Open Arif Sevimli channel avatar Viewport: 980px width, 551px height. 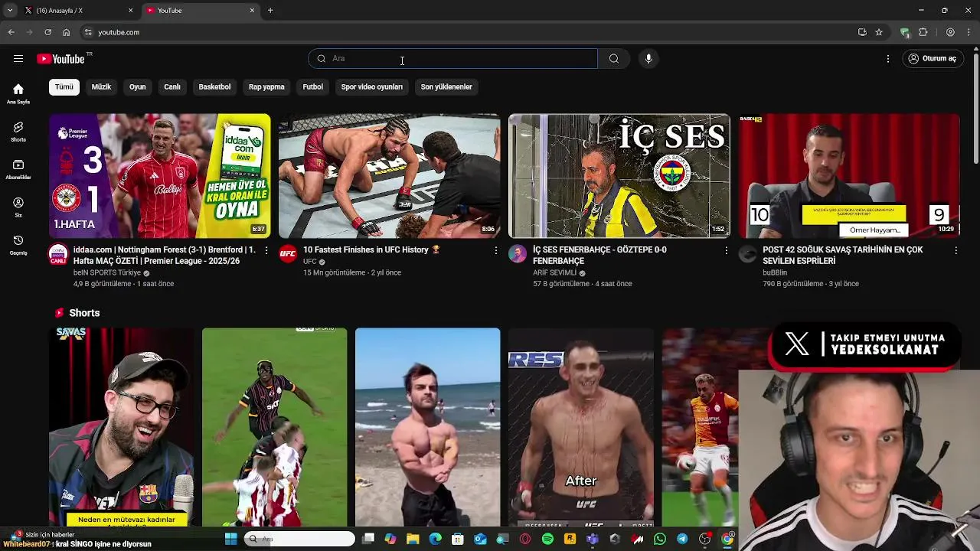[518, 254]
